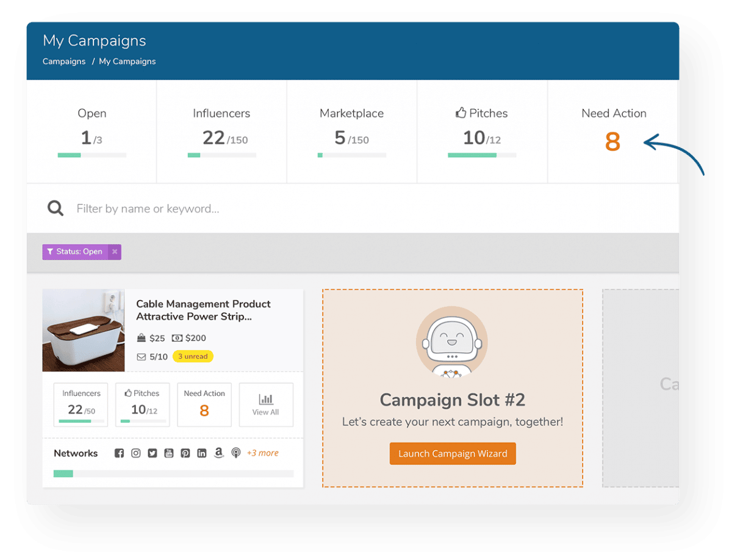This screenshot has width=732, height=560.
Task: Click the search magnifier icon
Action: pos(55,208)
